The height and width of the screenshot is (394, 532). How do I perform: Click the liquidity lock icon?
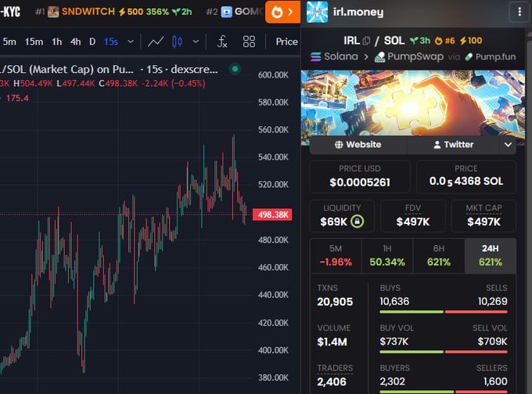[x=357, y=222]
